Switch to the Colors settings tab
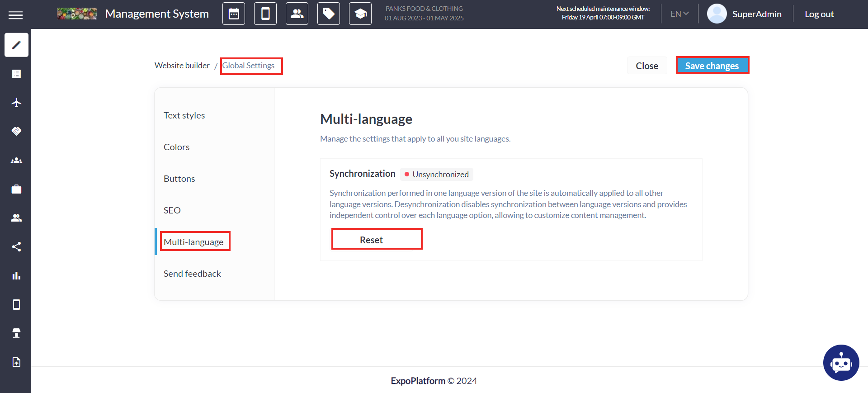868x393 pixels. point(176,147)
